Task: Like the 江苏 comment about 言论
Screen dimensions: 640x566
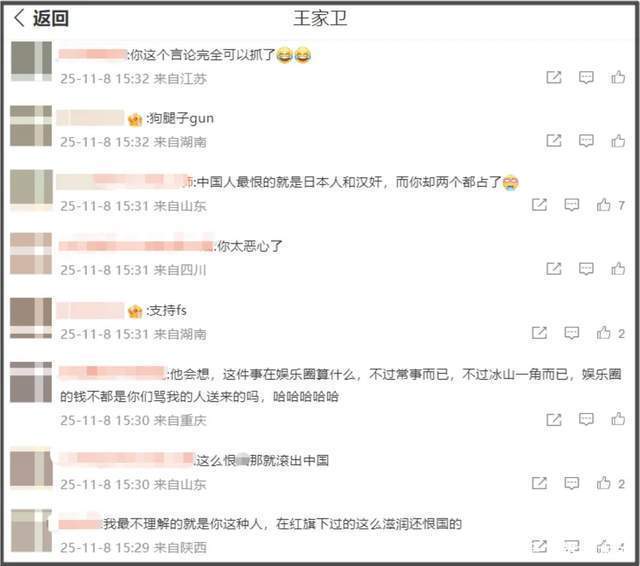Action: (618, 77)
